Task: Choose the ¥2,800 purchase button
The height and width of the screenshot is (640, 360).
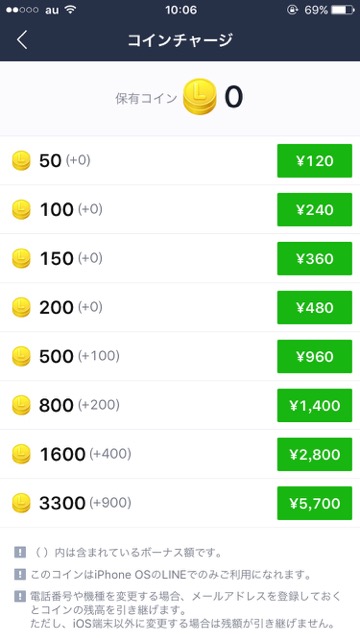Action: click(314, 454)
